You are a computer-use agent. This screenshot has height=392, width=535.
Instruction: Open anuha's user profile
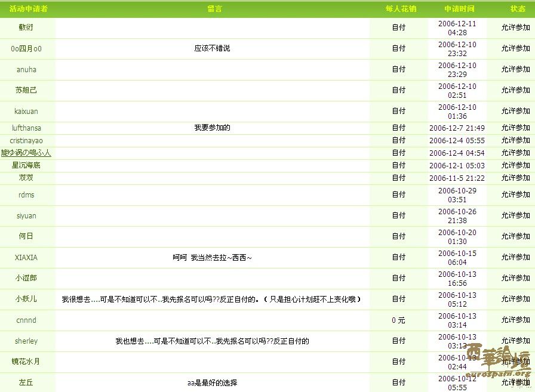click(x=26, y=70)
